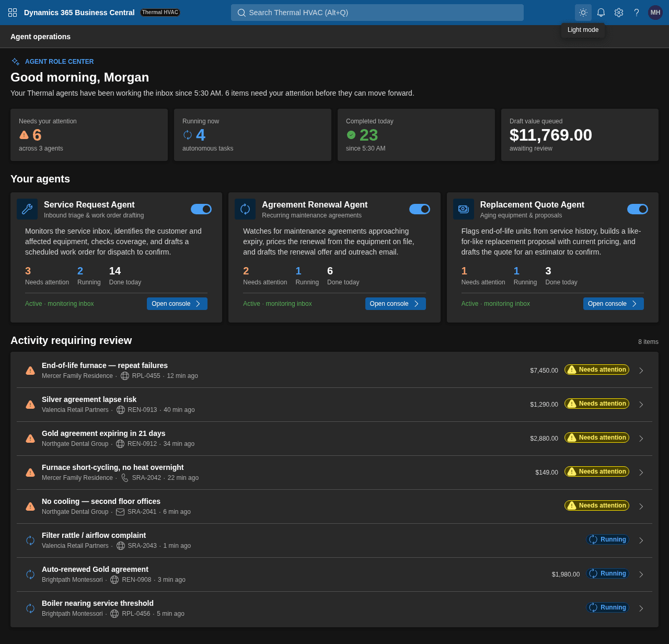
Task: Click running icon on Boiler nearing service row
Action: point(30,608)
